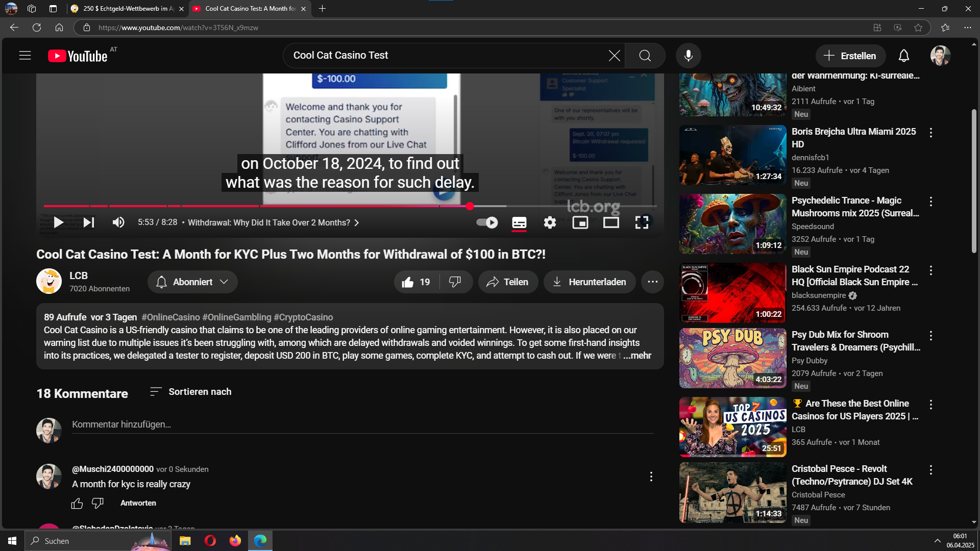Open menu for Psychedelic Trance video
This screenshot has height=551, width=980.
(x=931, y=202)
